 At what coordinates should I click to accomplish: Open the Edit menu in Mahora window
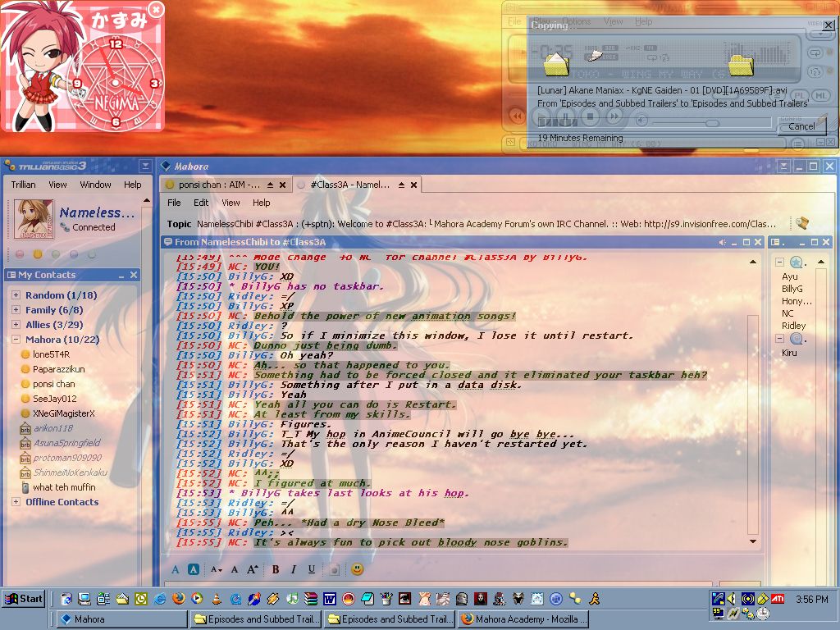click(x=201, y=203)
